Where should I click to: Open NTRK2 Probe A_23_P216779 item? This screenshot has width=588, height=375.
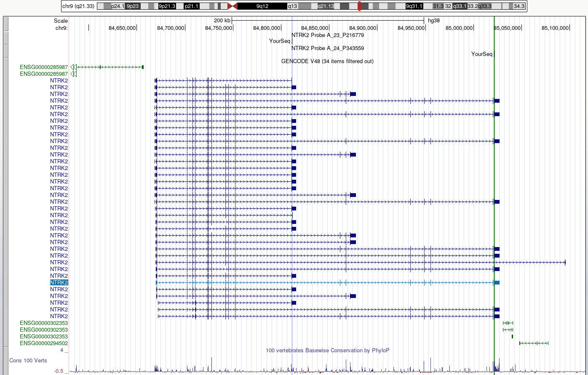pos(328,35)
